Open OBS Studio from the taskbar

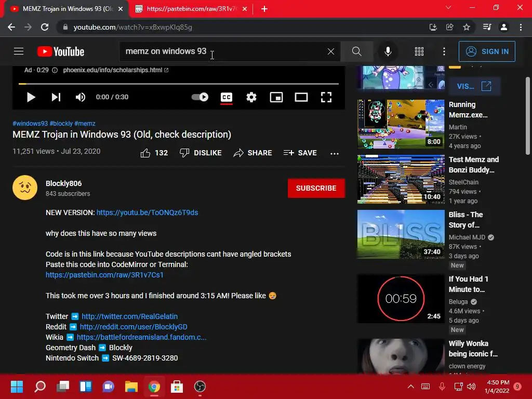point(200,387)
